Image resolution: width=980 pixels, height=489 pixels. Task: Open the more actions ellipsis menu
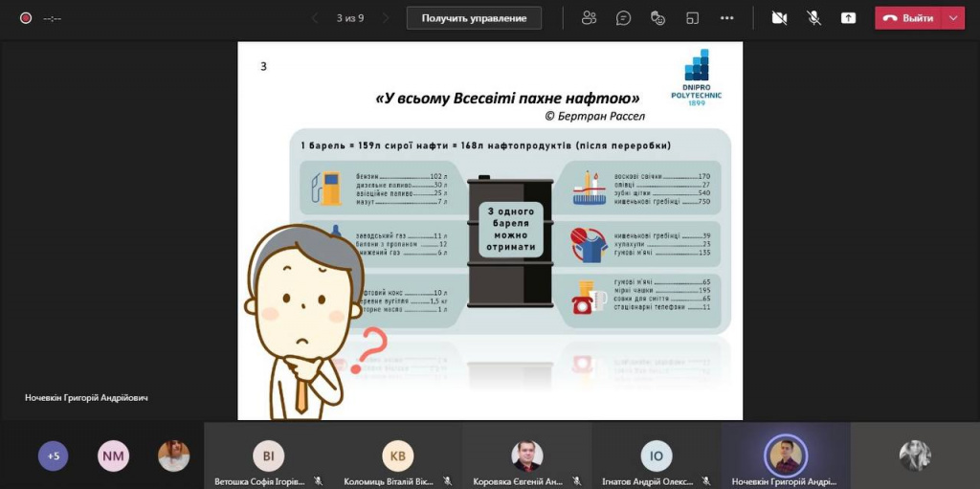(726, 18)
